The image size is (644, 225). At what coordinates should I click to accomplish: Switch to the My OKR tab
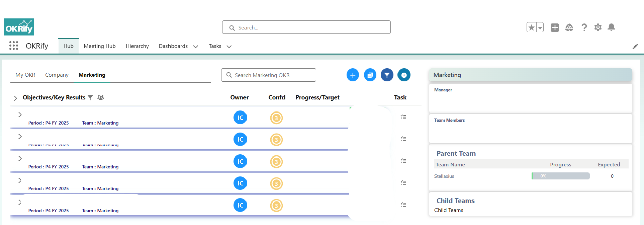click(x=25, y=75)
